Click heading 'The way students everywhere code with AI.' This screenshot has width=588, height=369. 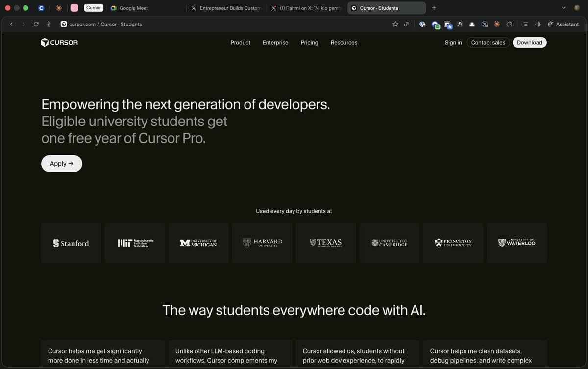294,310
